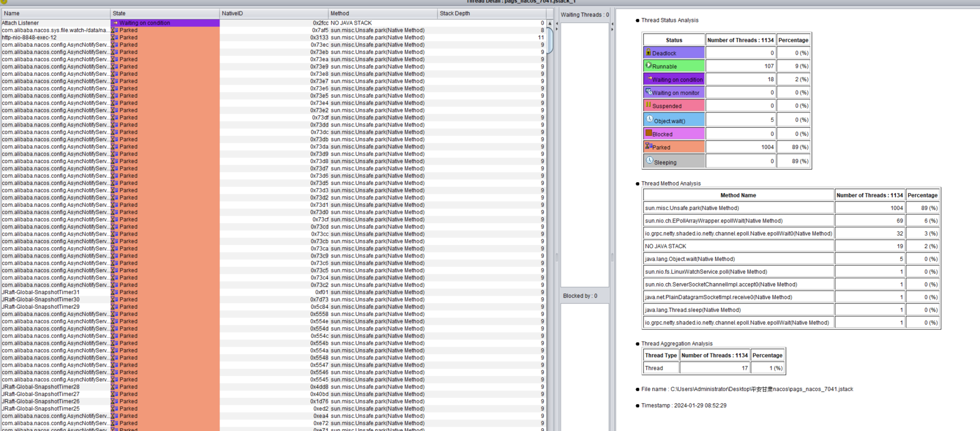Click the Blocked brown square icon
The width and height of the screenshot is (980, 431).
649,133
